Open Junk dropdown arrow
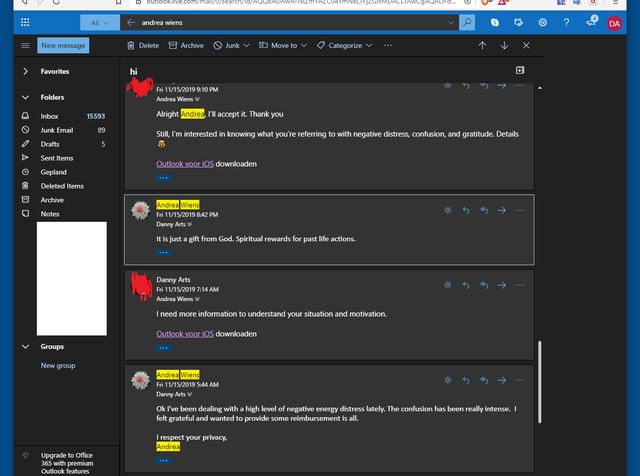The height and width of the screenshot is (476, 640). pyautogui.click(x=247, y=45)
